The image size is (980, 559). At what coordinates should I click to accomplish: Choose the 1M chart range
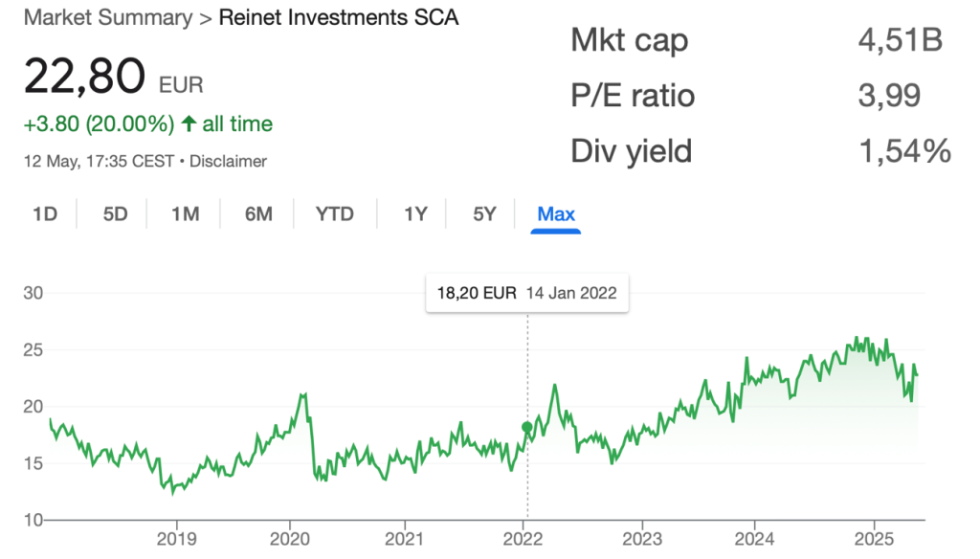coord(185,214)
